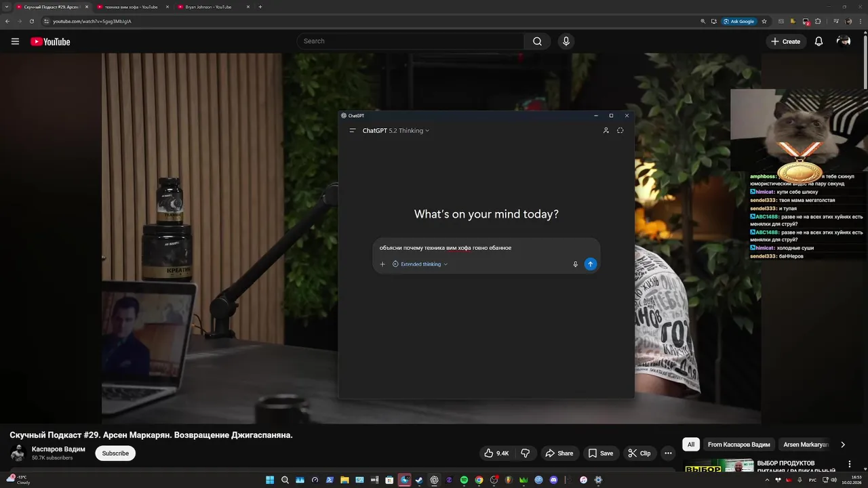Select From Каспаров Вадим chip
The image size is (868, 488).
pos(738,445)
